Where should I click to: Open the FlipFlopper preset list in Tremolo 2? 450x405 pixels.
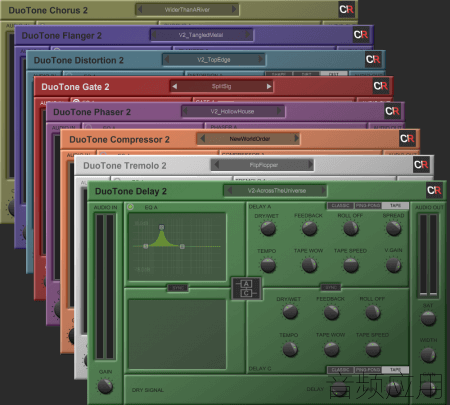(x=263, y=165)
